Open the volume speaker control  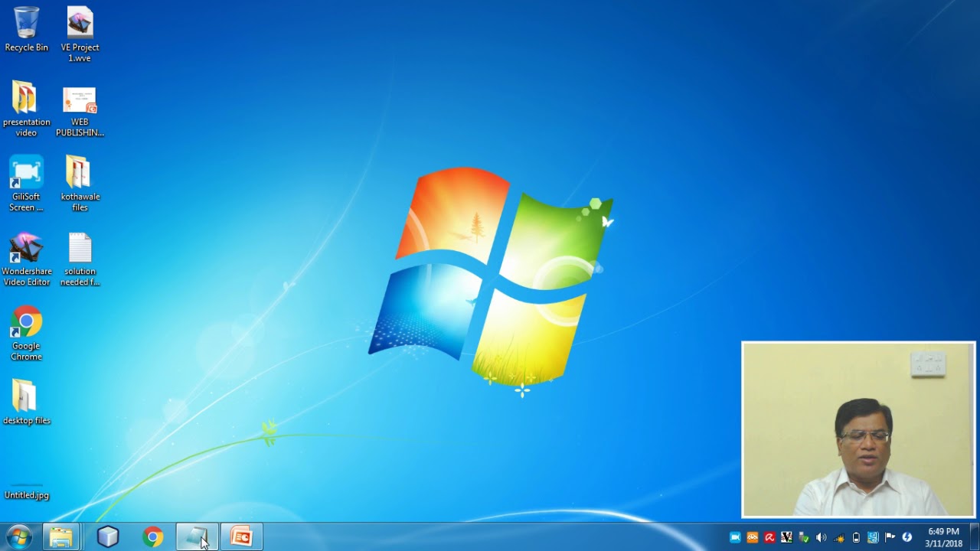821,537
